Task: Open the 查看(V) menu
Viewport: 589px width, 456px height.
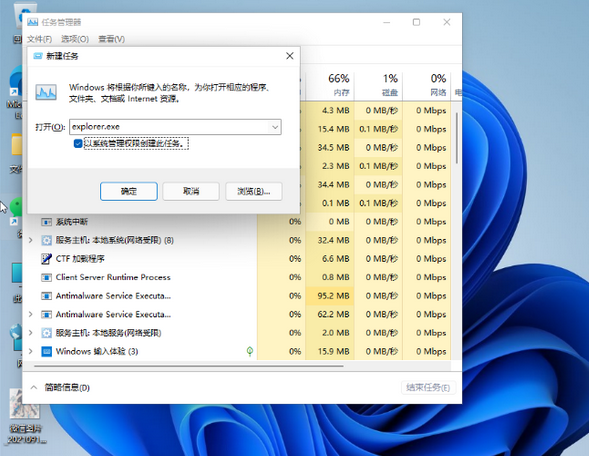Action: click(x=112, y=39)
